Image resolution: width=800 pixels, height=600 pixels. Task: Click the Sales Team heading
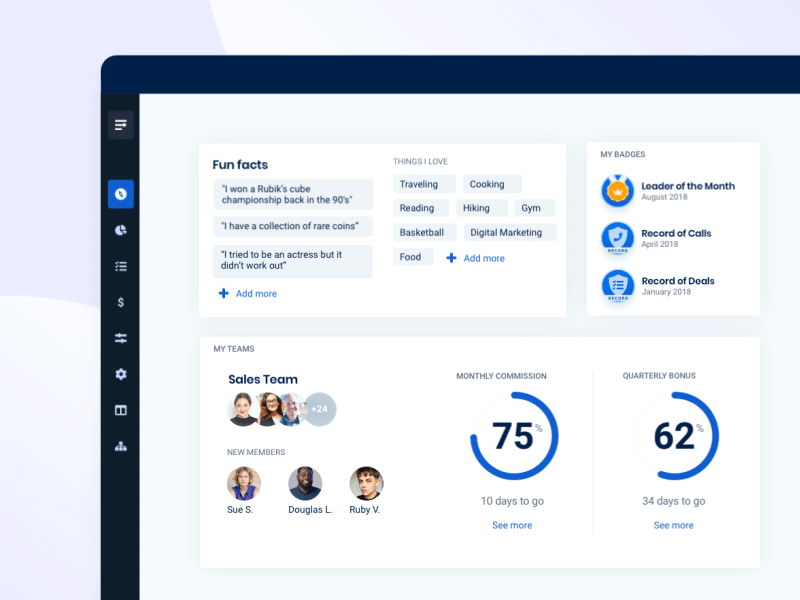click(263, 379)
